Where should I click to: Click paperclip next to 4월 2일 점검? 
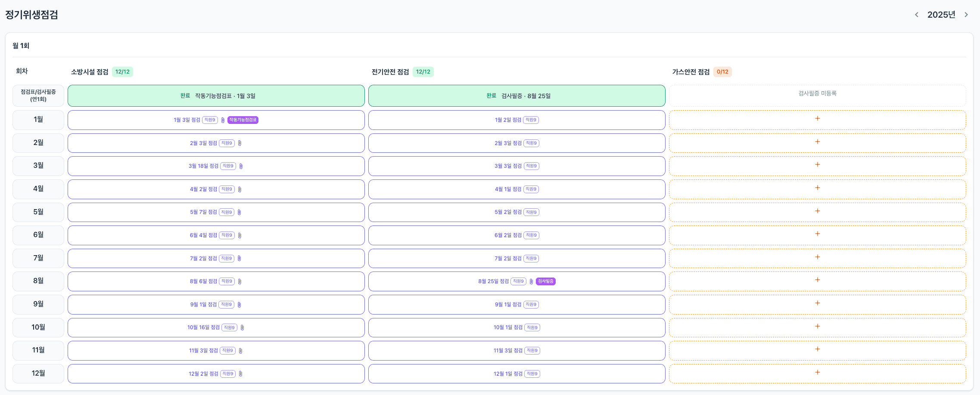pyautogui.click(x=240, y=189)
